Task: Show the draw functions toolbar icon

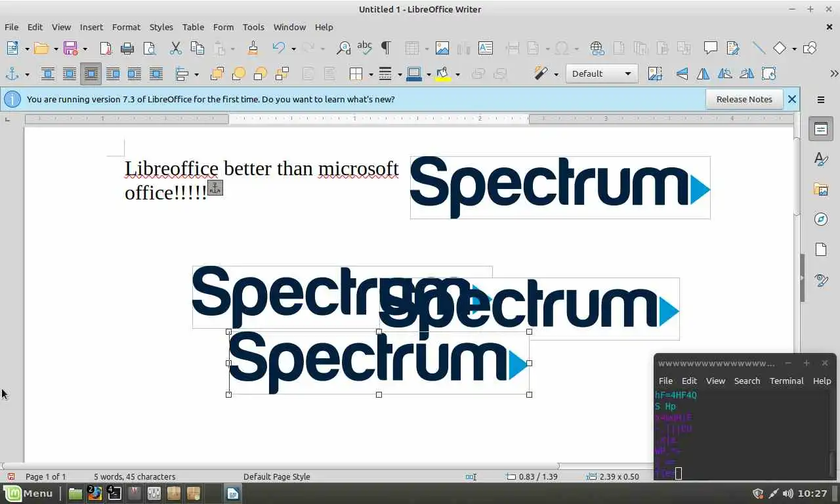Action: click(x=810, y=48)
